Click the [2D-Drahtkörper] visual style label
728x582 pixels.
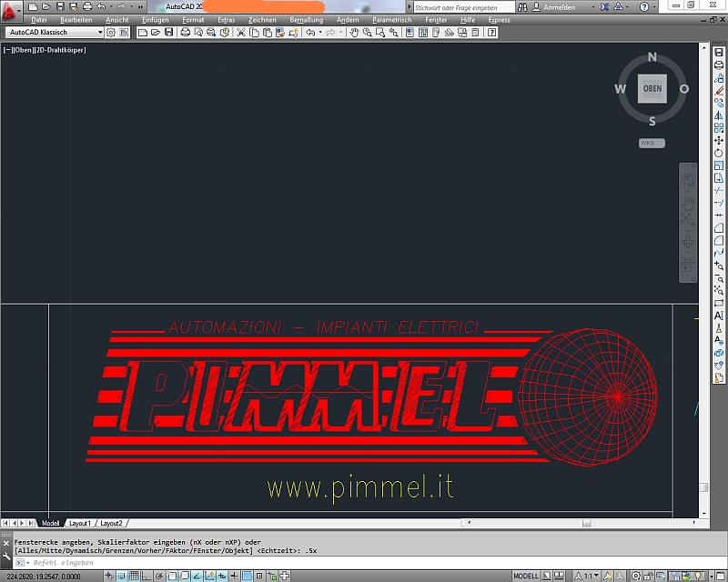(x=59, y=50)
